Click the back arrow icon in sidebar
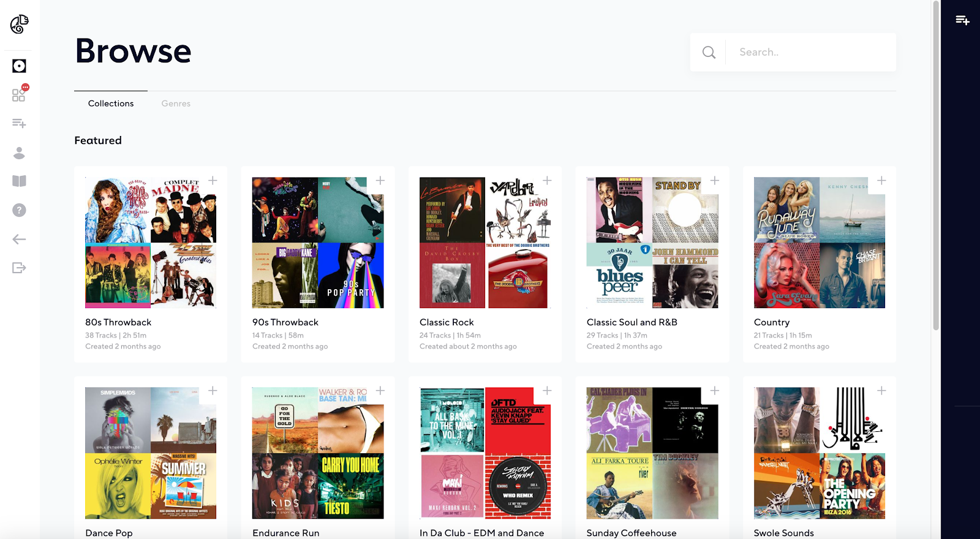Screen dimensions: 980x539 19,239
